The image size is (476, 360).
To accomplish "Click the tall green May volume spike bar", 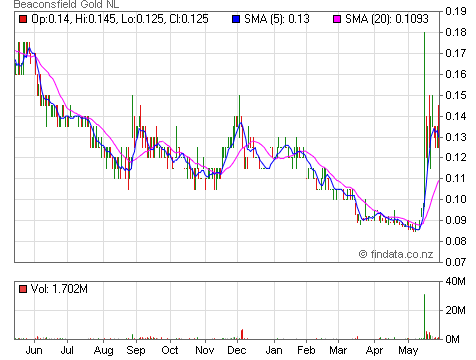I will [424, 317].
